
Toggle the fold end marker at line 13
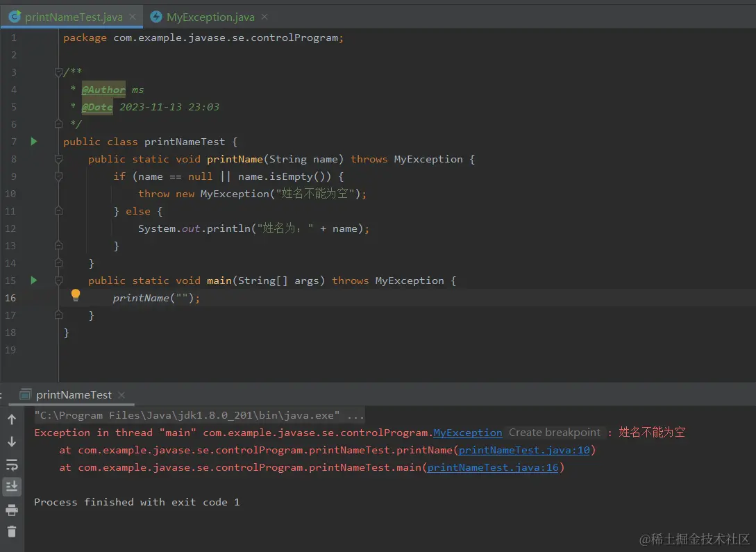click(x=58, y=245)
